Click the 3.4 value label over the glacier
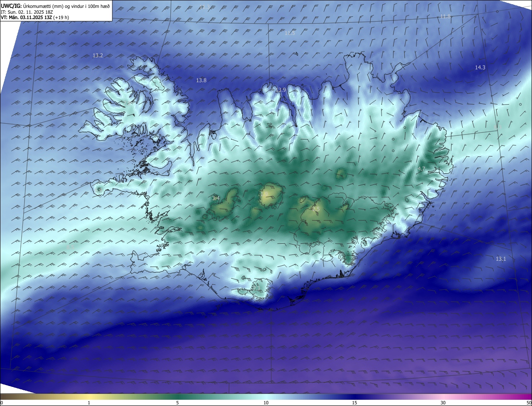 coord(216,198)
